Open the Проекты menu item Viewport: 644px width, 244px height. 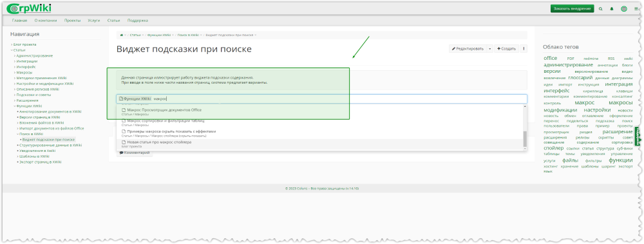click(x=72, y=21)
